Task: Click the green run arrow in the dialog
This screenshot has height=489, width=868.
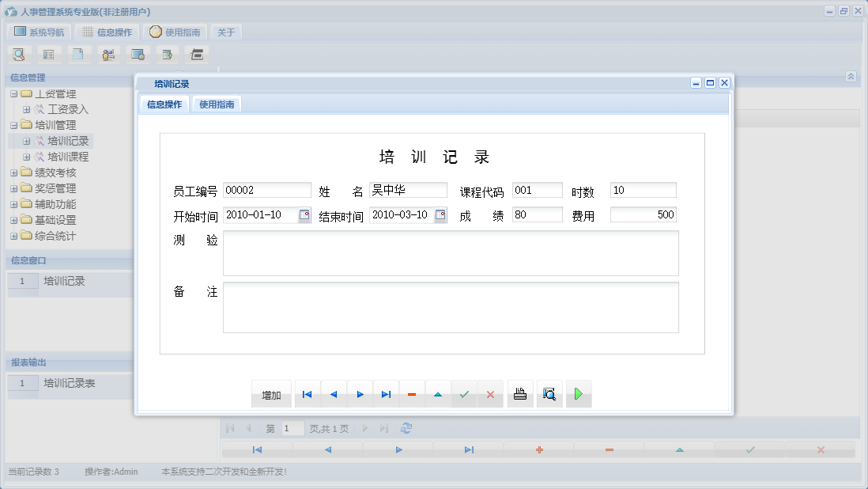Action: click(x=578, y=393)
